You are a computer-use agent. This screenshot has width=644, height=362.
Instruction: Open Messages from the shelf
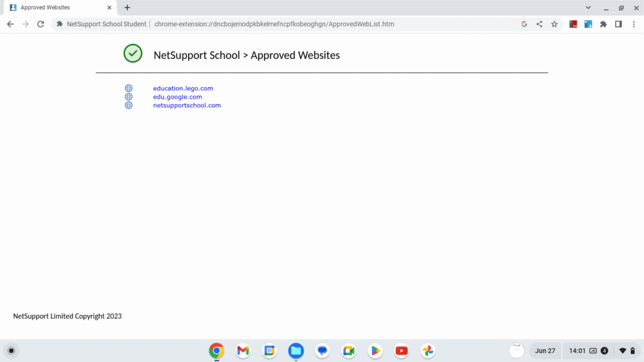click(323, 351)
